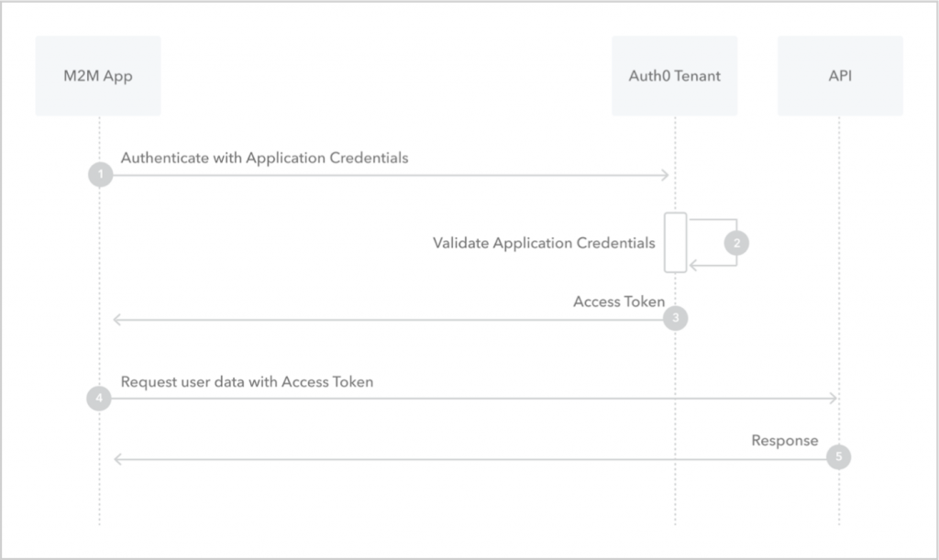This screenshot has height=560, width=939.
Task: Click the step 1 circle marker
Action: click(101, 175)
